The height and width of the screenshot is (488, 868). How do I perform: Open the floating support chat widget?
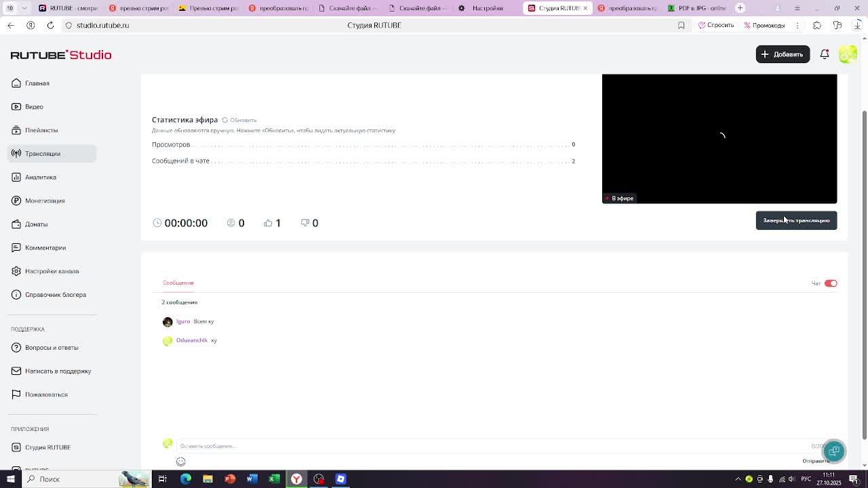[x=834, y=451]
